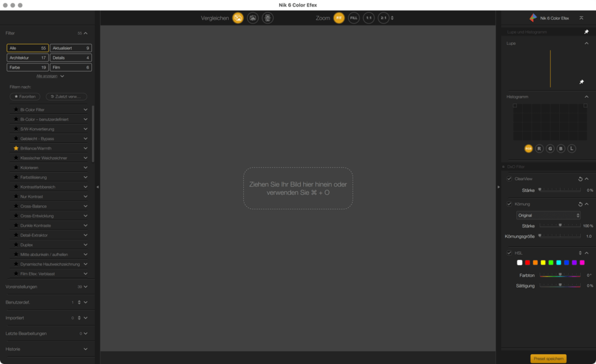Select the green HSL color swatch
Image resolution: width=596 pixels, height=364 pixels.
click(551, 263)
